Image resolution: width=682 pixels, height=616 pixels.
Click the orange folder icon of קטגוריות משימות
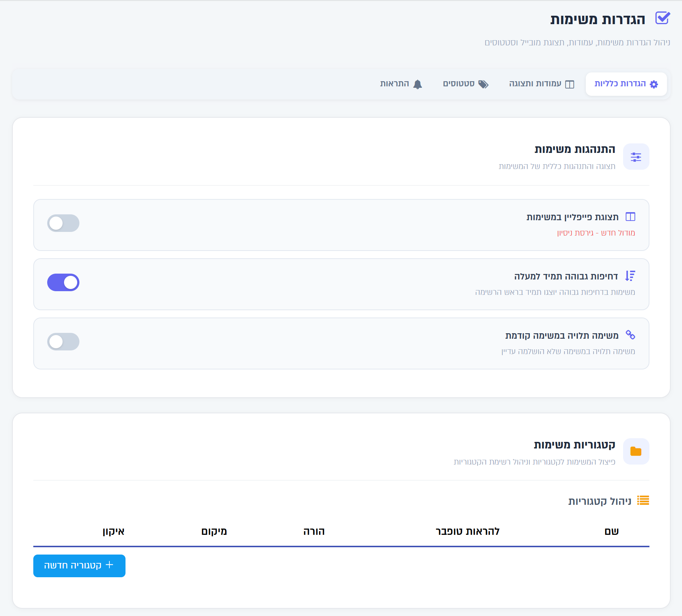click(636, 451)
